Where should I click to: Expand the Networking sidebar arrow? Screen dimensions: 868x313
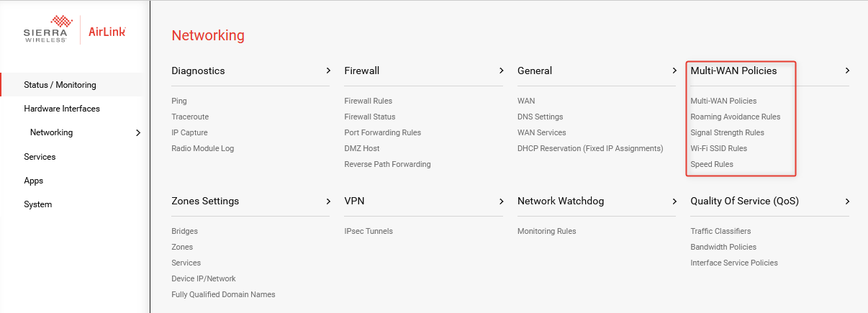[x=138, y=132]
